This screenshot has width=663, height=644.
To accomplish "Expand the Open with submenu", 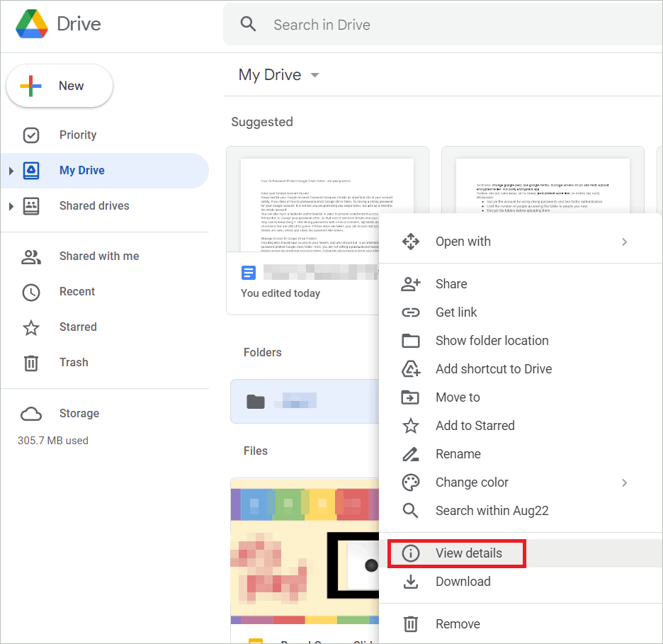I will tap(624, 241).
